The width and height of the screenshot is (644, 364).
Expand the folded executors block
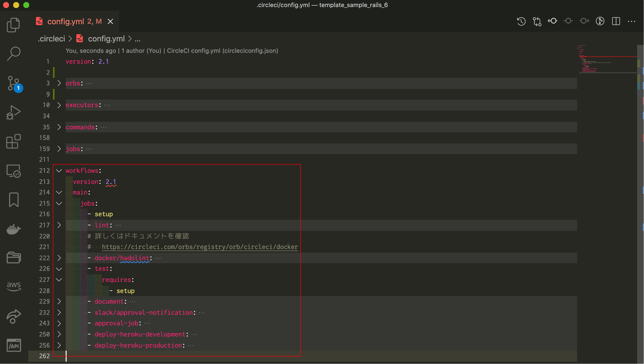coord(59,105)
